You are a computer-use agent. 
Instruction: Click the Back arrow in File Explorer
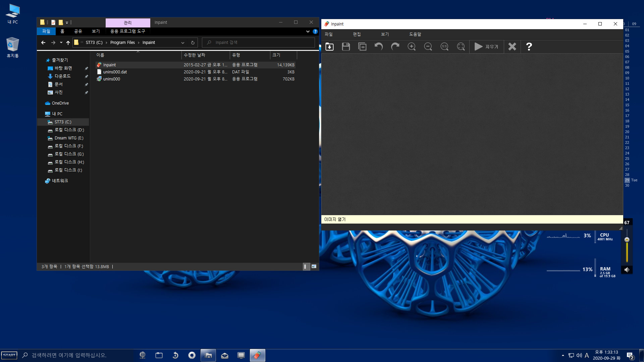pos(43,43)
